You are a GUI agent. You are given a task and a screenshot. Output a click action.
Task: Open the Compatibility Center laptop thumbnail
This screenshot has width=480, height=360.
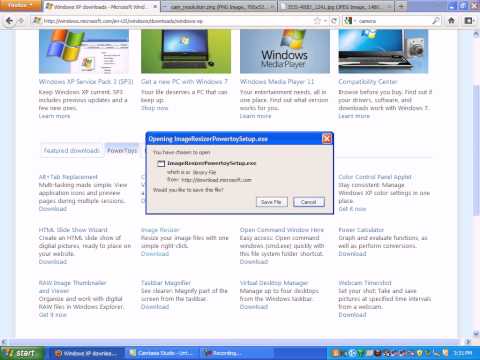coord(383,51)
